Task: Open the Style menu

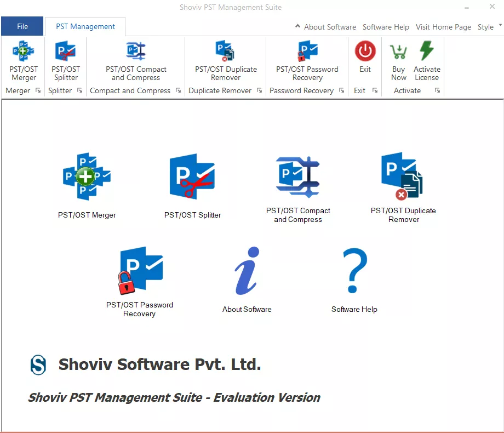Action: pos(485,27)
